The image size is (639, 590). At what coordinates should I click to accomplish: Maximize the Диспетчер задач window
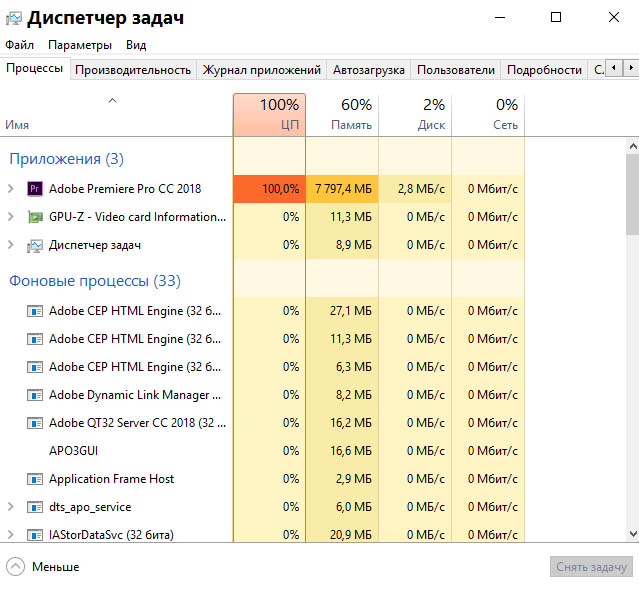click(x=556, y=18)
